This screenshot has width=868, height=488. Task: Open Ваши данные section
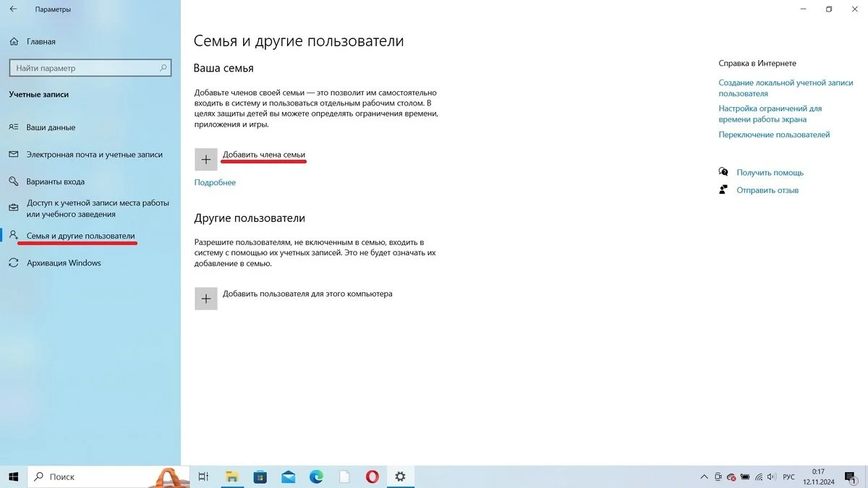pyautogui.click(x=51, y=127)
